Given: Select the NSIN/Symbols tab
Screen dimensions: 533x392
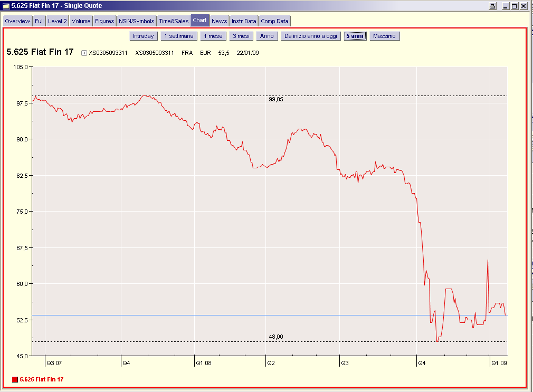Looking at the screenshot, I should click(137, 21).
